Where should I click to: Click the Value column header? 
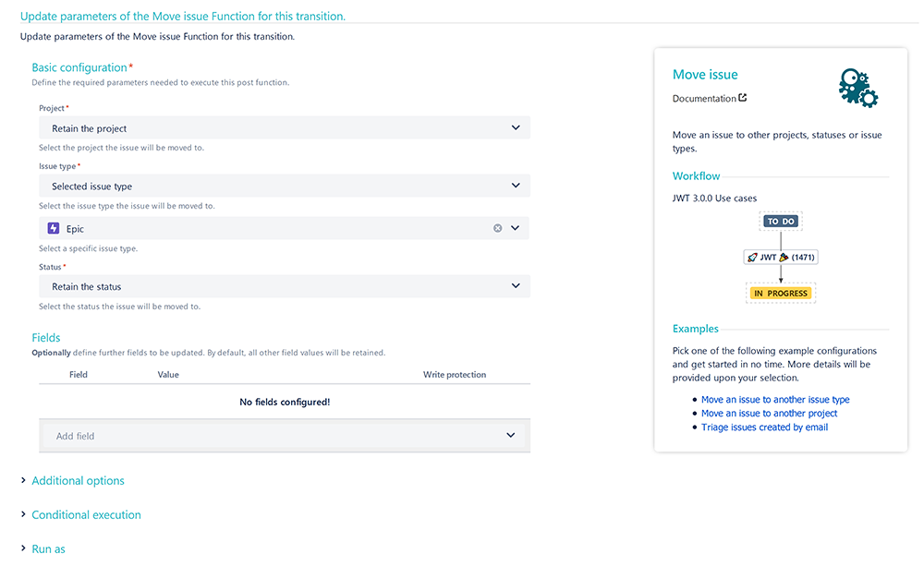point(168,375)
